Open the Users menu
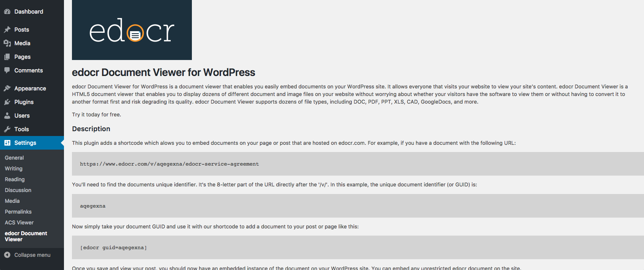 point(32,116)
